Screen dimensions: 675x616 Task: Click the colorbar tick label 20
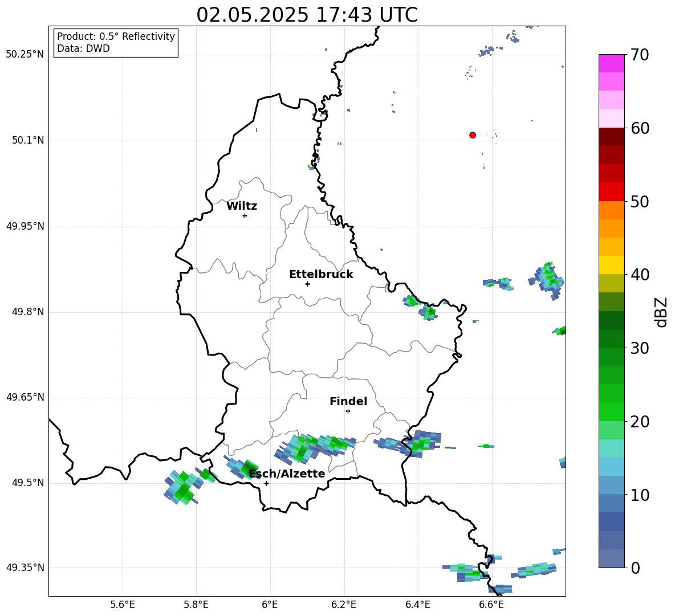point(640,422)
